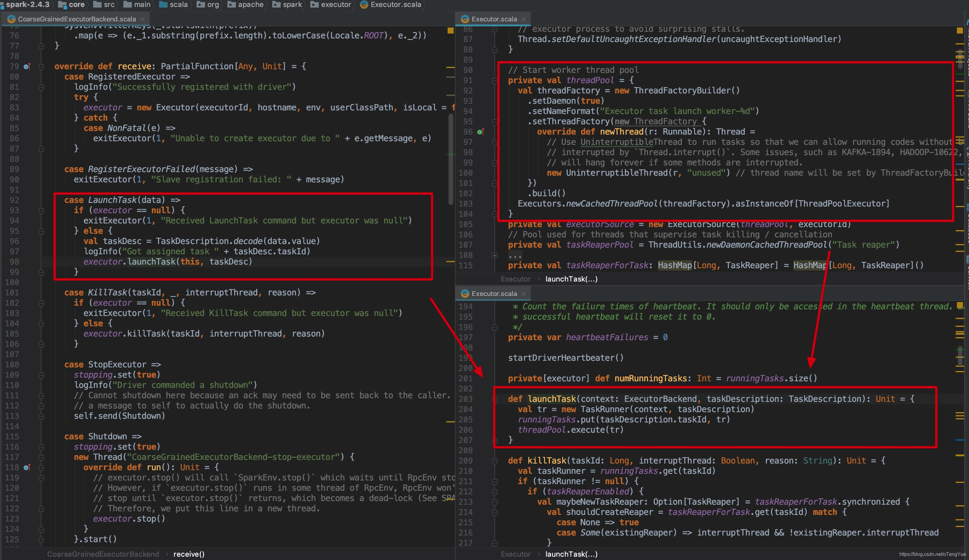The width and height of the screenshot is (969, 560).
Task: Open the scala folder breadcrumb
Action: pos(174,5)
